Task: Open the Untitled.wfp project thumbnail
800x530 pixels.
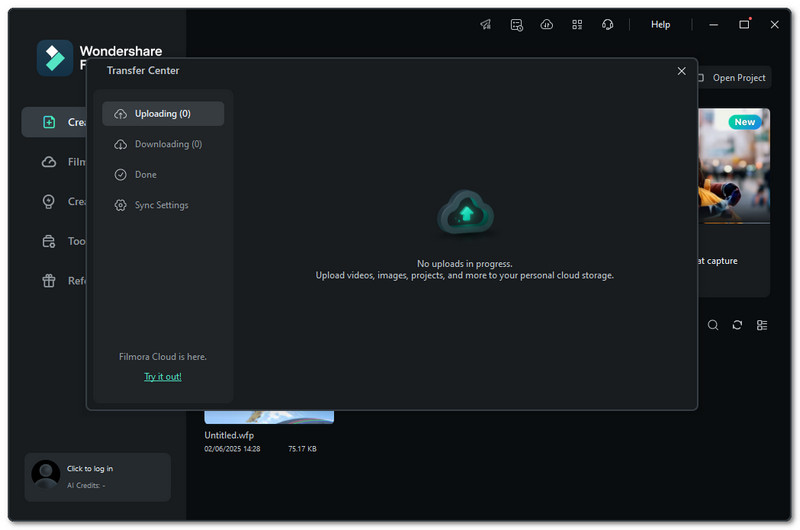Action: (x=269, y=417)
